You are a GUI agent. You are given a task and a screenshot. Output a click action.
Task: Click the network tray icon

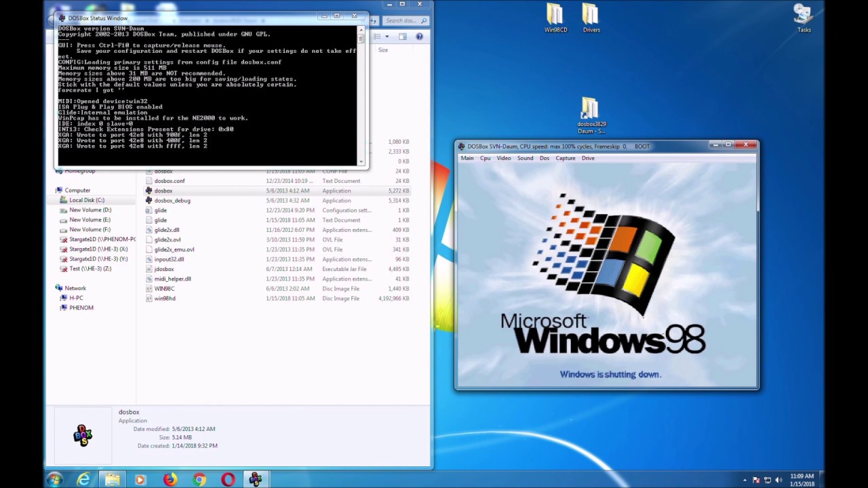point(768,481)
